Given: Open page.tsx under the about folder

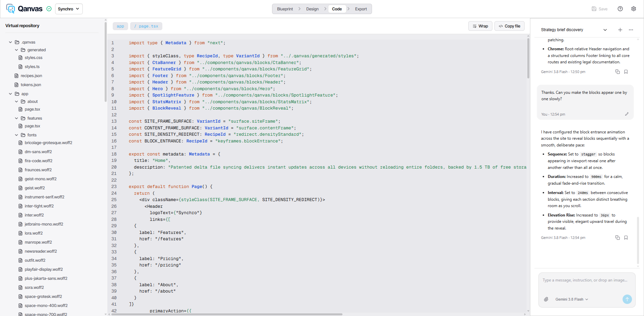Looking at the screenshot, I should (x=32, y=109).
